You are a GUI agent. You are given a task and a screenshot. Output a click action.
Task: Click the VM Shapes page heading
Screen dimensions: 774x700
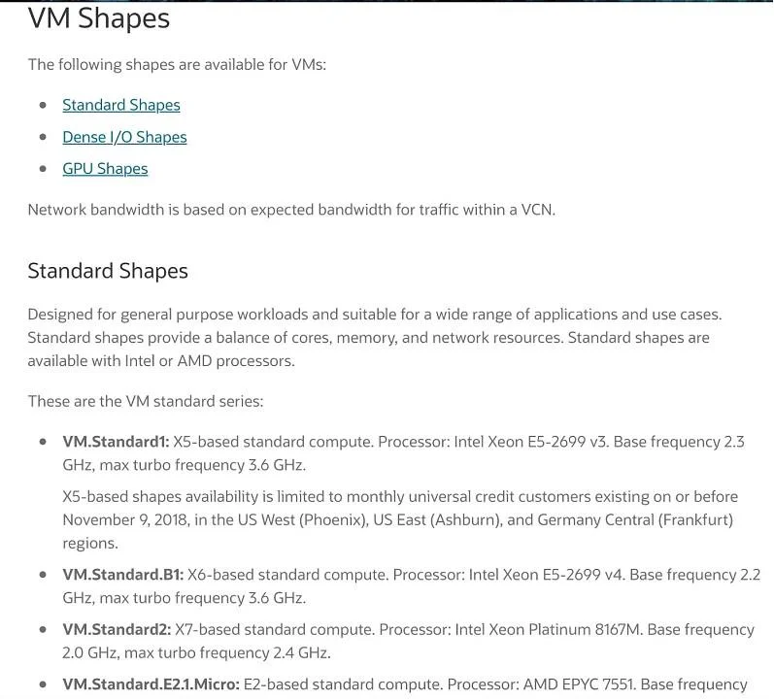click(x=99, y=18)
